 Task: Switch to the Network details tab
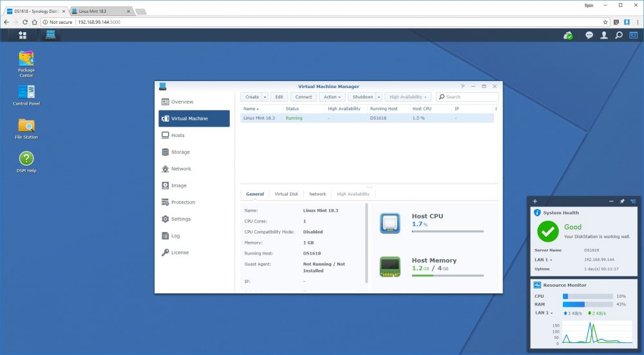point(317,194)
